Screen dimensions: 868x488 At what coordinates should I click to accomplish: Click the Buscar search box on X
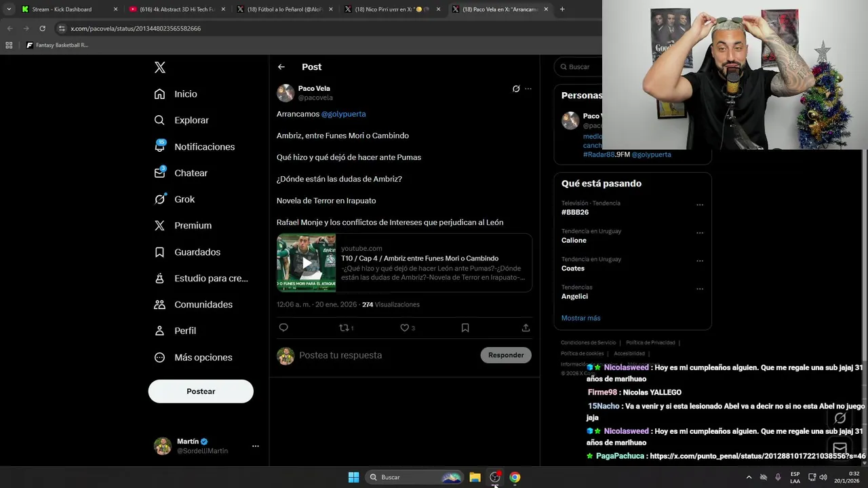tap(578, 67)
